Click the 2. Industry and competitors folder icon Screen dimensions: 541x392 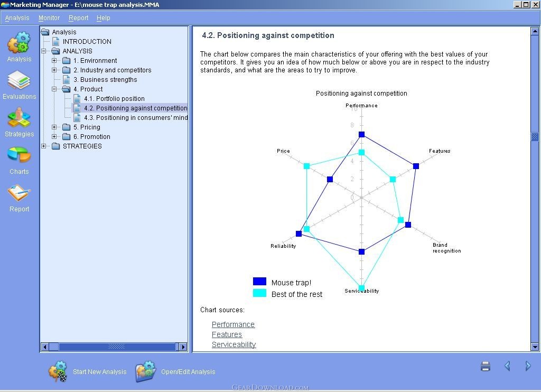pos(66,70)
